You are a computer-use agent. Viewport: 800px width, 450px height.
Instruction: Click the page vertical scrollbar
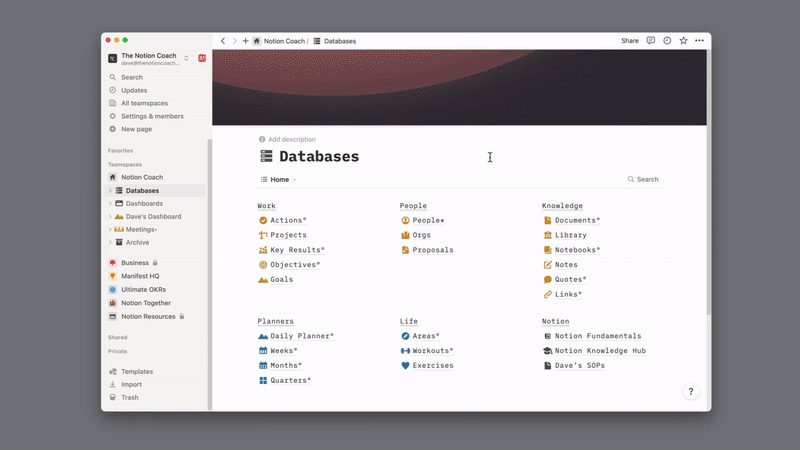click(x=709, y=182)
